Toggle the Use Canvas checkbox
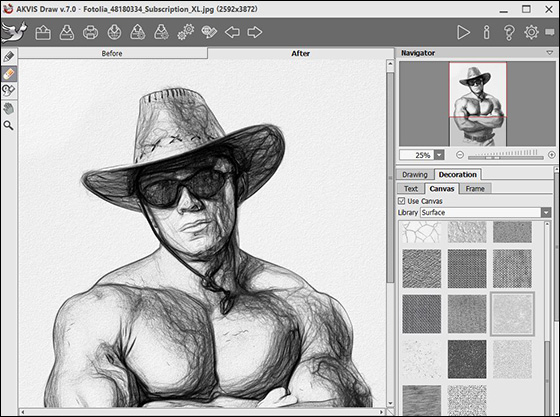Screen dimensions: 560x417 [401, 201]
